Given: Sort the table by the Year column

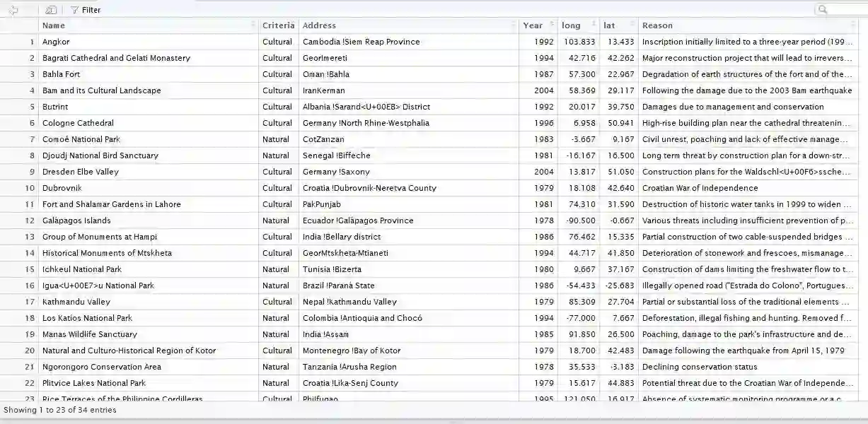Looking at the screenshot, I should [552, 25].
